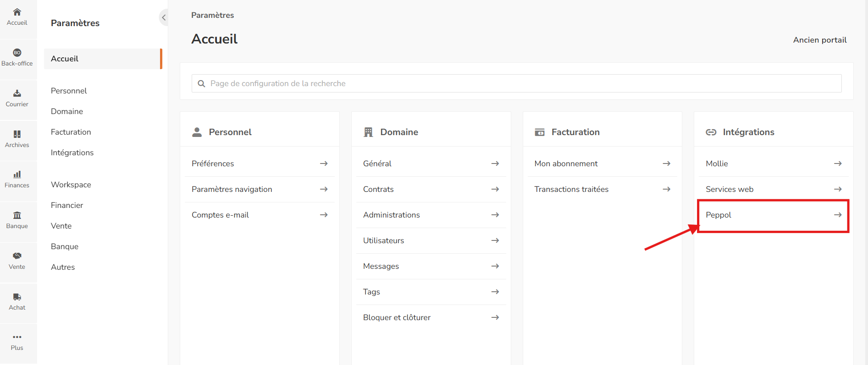Go to Archives in left rail
868x365 pixels.
pyautogui.click(x=17, y=135)
